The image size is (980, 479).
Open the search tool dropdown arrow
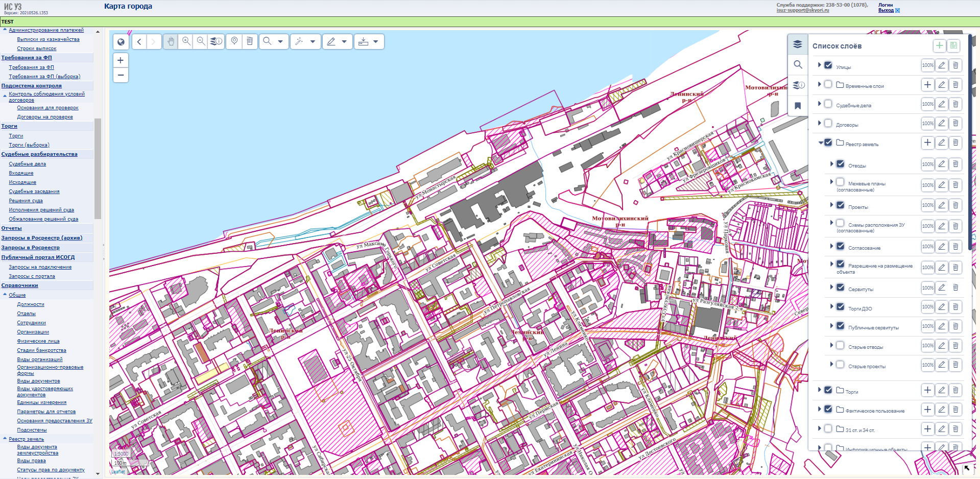point(280,42)
